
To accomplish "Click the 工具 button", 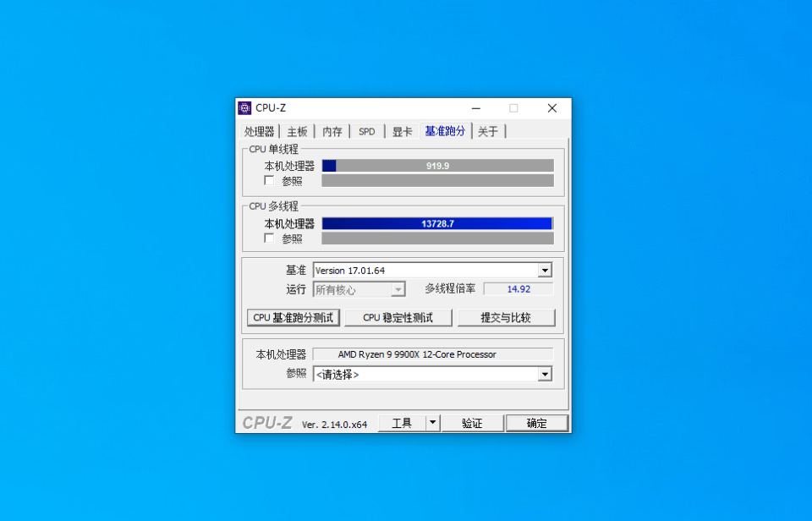I will [402, 423].
